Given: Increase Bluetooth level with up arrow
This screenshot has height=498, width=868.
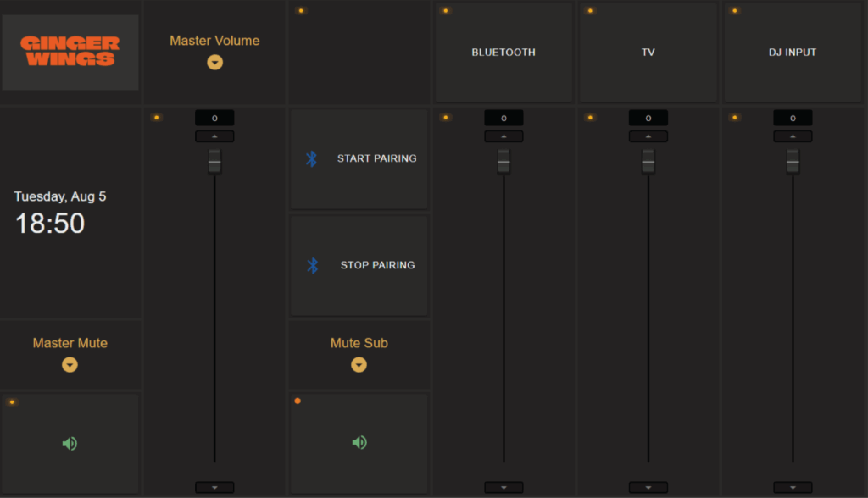Looking at the screenshot, I should pos(504,136).
